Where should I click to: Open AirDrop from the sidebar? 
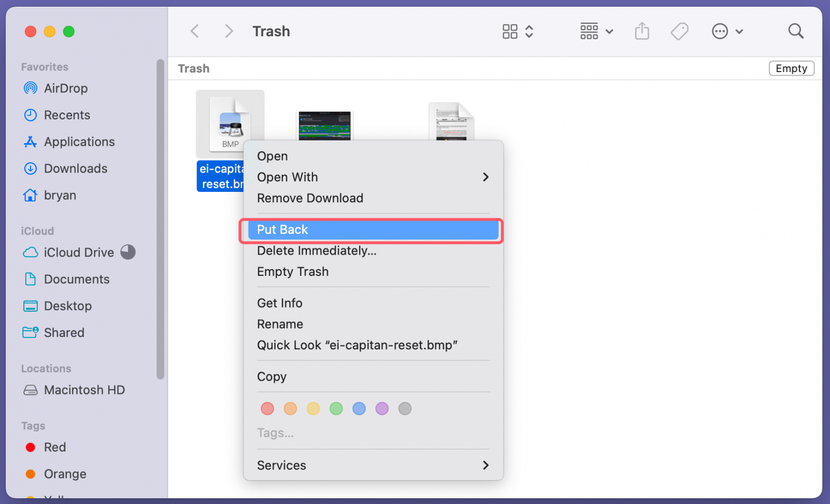(x=65, y=89)
